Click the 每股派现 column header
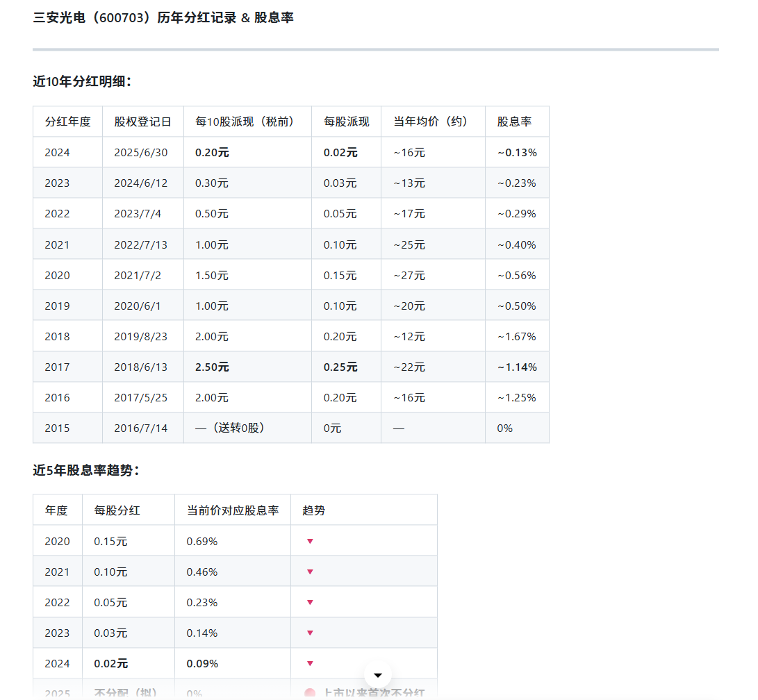The image size is (758, 700). tap(347, 122)
